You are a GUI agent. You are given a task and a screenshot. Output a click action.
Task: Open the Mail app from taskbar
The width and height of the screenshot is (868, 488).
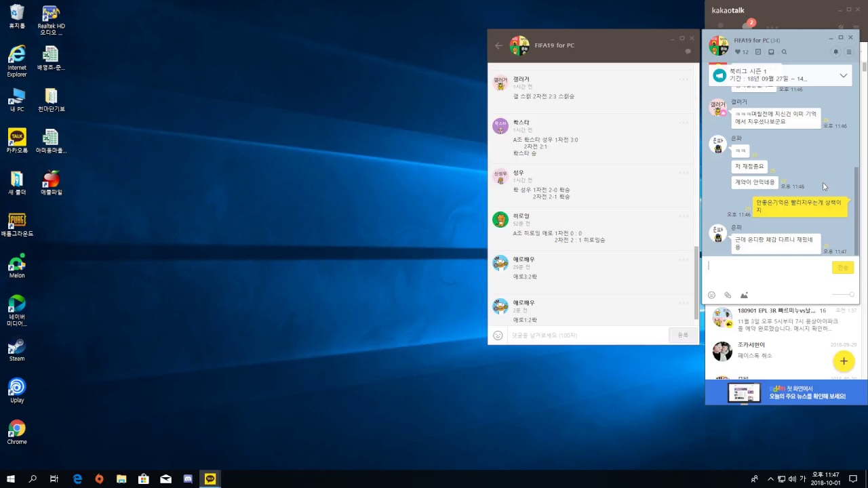165,479
